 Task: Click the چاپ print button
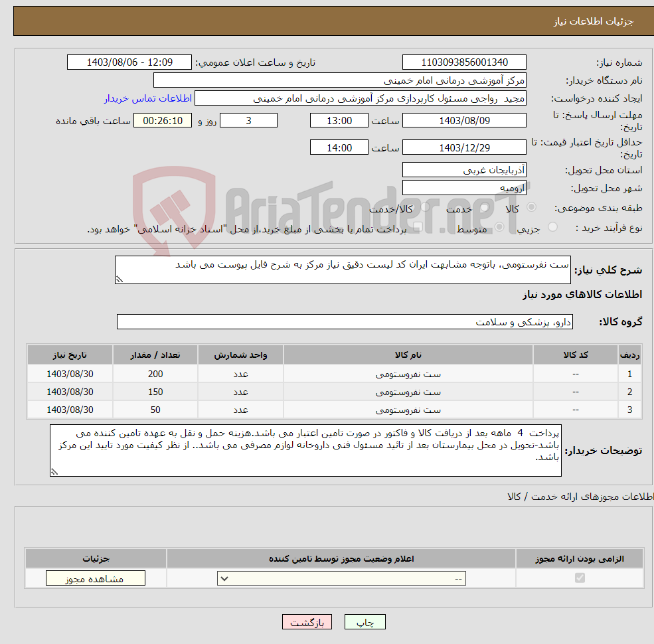[x=365, y=622]
